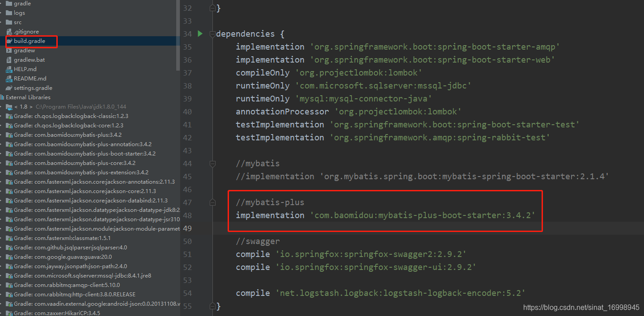Click the logs folder icon
Screen dimensions: 644x316
pyautogui.click(x=9, y=13)
